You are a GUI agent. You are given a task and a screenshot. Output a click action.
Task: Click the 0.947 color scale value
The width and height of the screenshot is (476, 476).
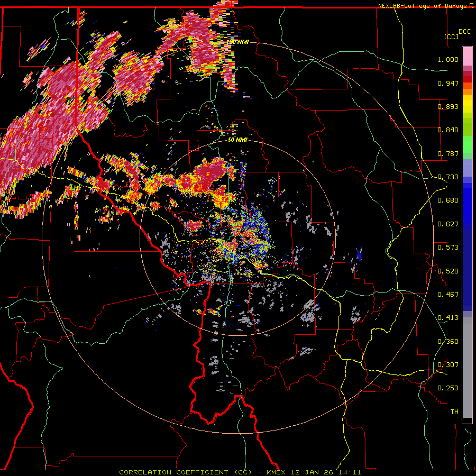[448, 83]
